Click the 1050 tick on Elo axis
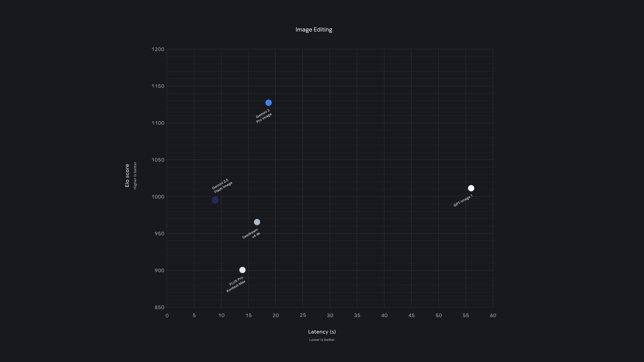This screenshot has height=362, width=644. pos(158,160)
